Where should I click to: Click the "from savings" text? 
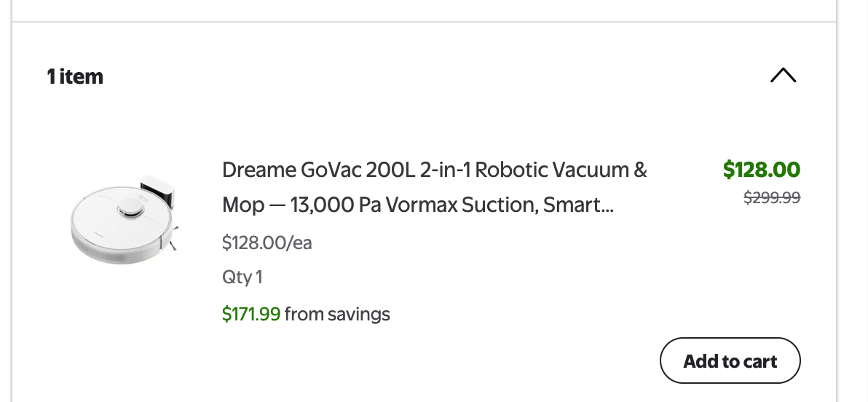coord(337,314)
